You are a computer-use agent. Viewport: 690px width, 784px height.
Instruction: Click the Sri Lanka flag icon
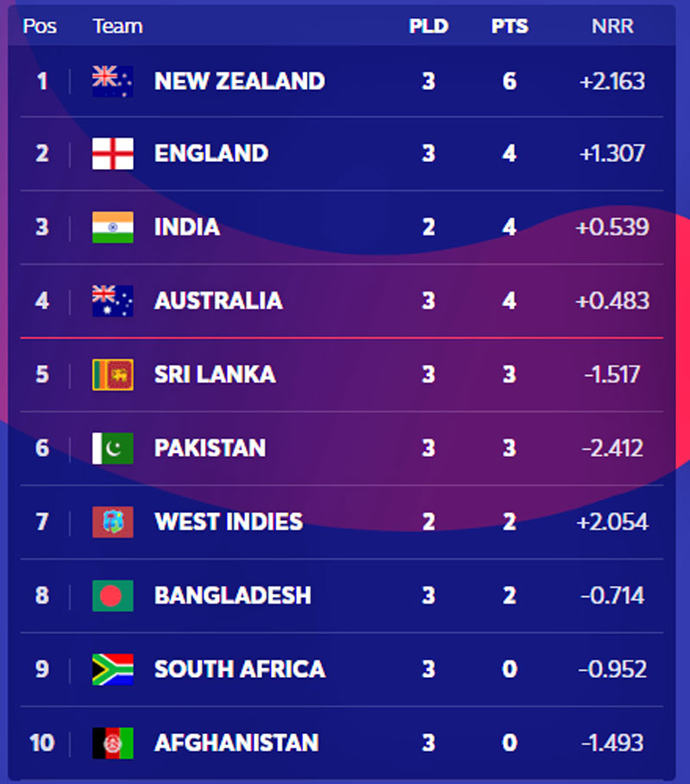pos(113,374)
